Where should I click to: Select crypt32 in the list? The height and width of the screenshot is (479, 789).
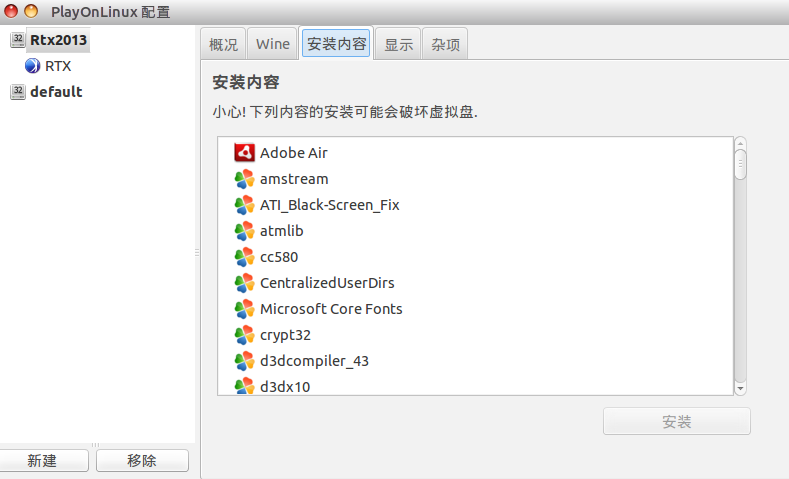click(x=285, y=335)
